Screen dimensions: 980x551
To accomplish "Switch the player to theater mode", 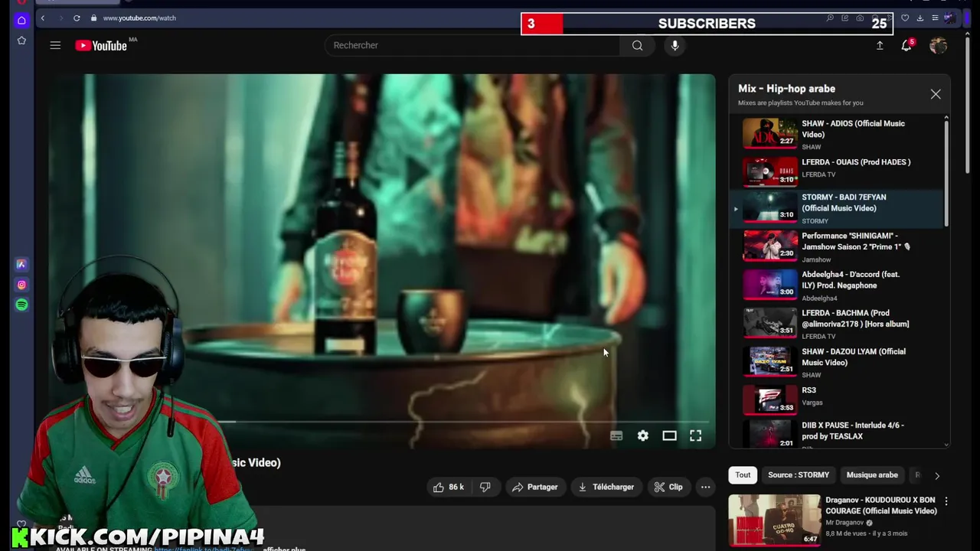I will 669,435.
